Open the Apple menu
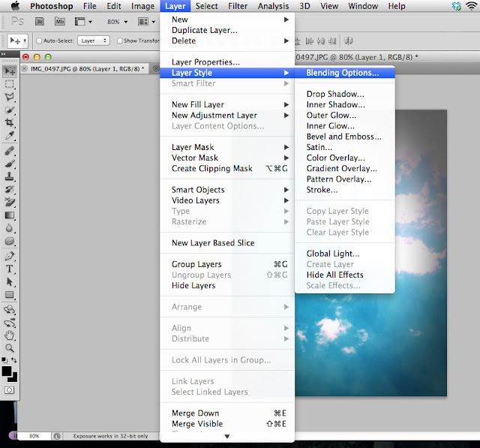The width and height of the screenshot is (480, 448). click(15, 6)
